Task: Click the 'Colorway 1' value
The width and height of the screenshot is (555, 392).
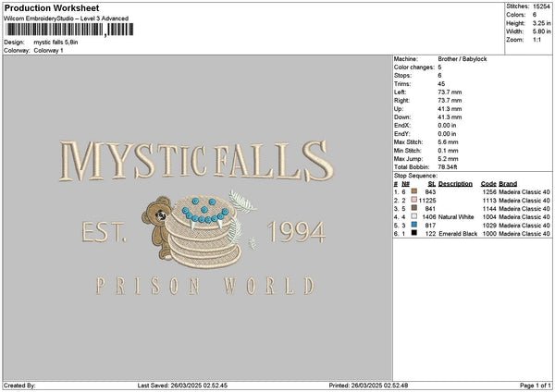Action: (48, 51)
